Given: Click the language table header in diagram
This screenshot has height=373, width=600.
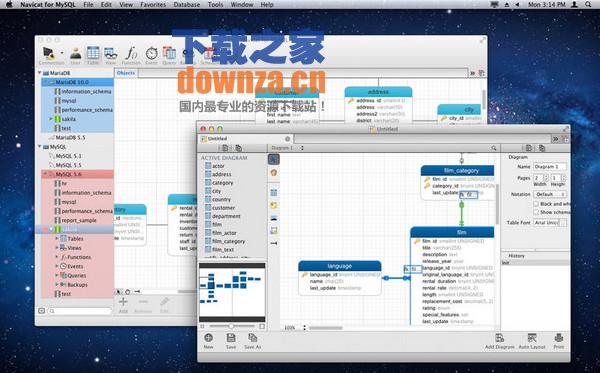Looking at the screenshot, I should click(x=339, y=266).
